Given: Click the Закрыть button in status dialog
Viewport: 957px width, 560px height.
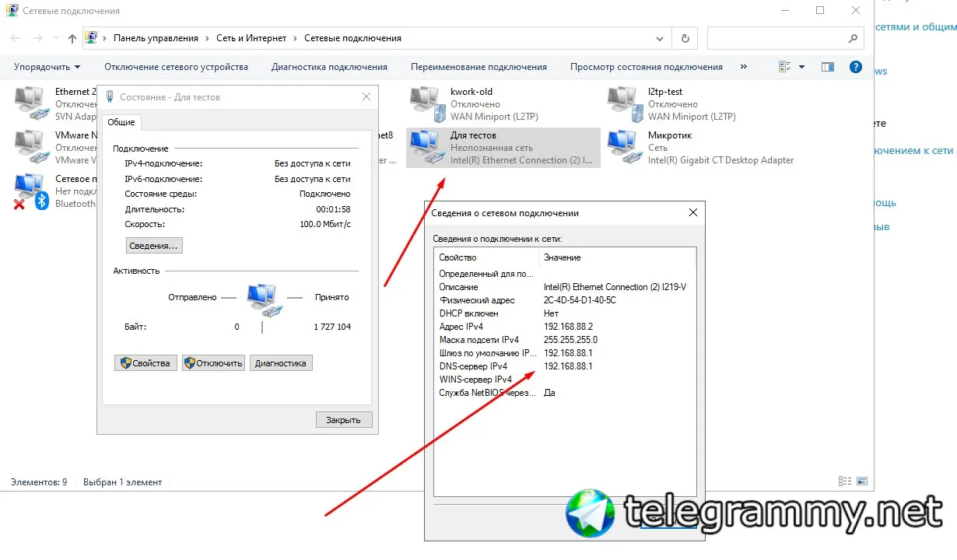Looking at the screenshot, I should point(344,420).
